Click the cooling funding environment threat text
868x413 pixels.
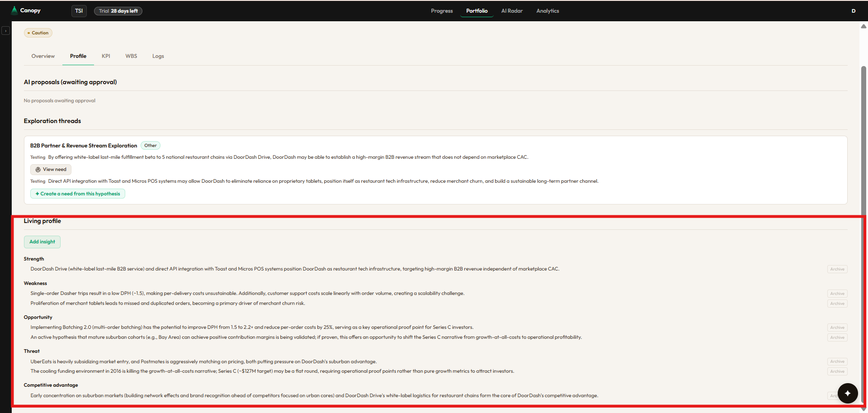click(x=272, y=371)
